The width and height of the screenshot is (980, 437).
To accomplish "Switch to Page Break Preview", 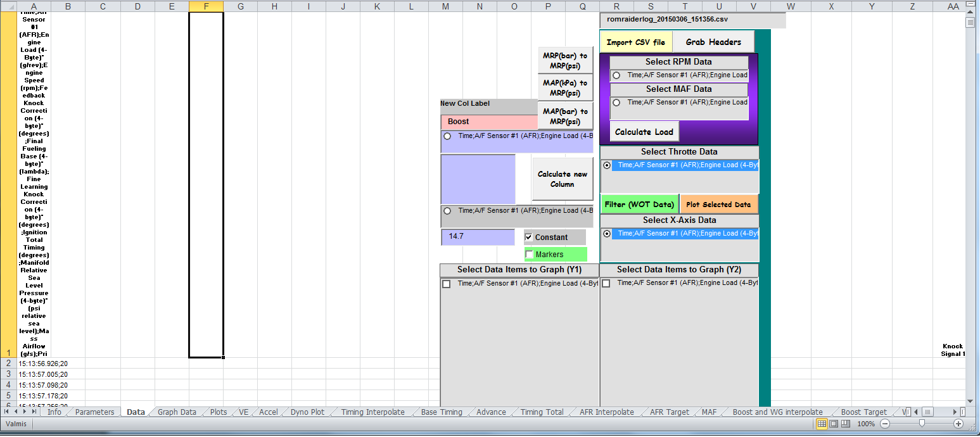I will (844, 424).
